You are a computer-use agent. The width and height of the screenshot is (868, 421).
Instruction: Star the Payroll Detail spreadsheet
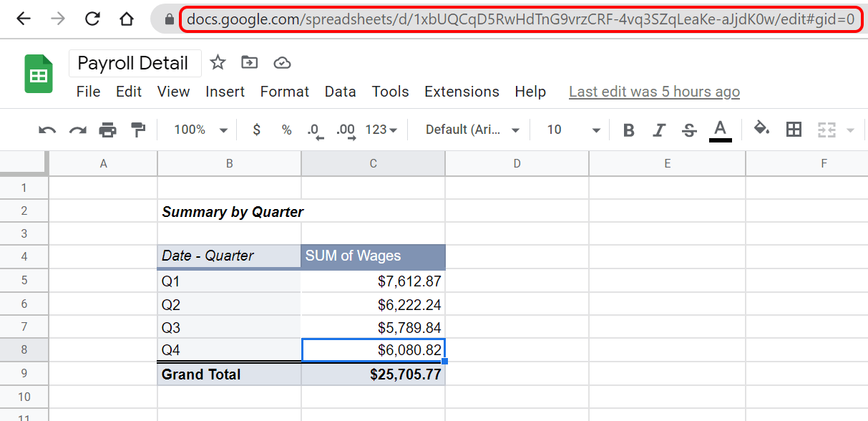click(218, 63)
